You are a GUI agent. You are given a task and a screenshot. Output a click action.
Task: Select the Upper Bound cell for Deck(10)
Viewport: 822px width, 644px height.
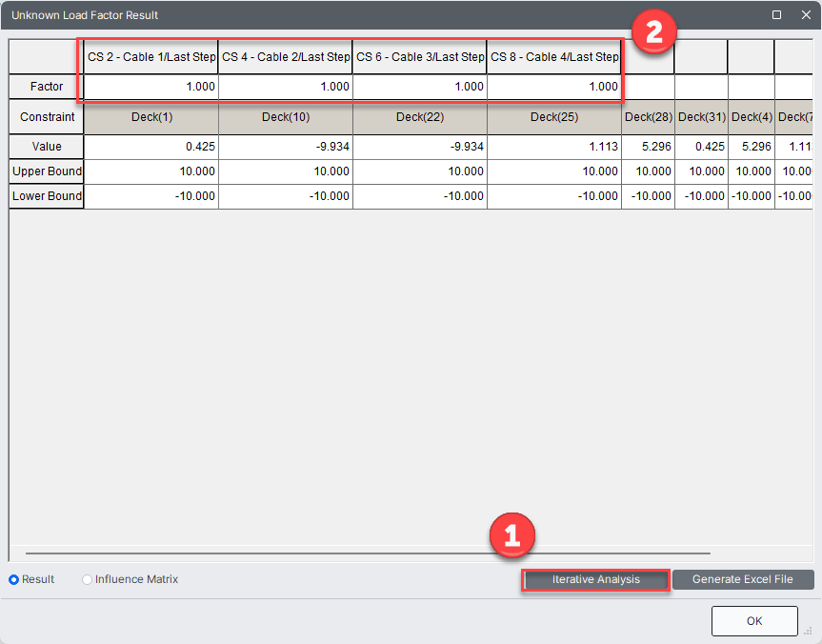click(286, 171)
